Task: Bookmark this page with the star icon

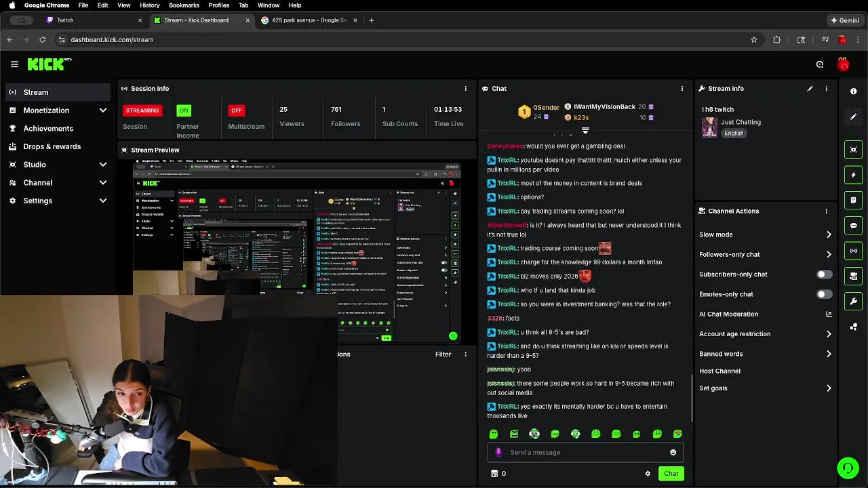Action: point(753,40)
